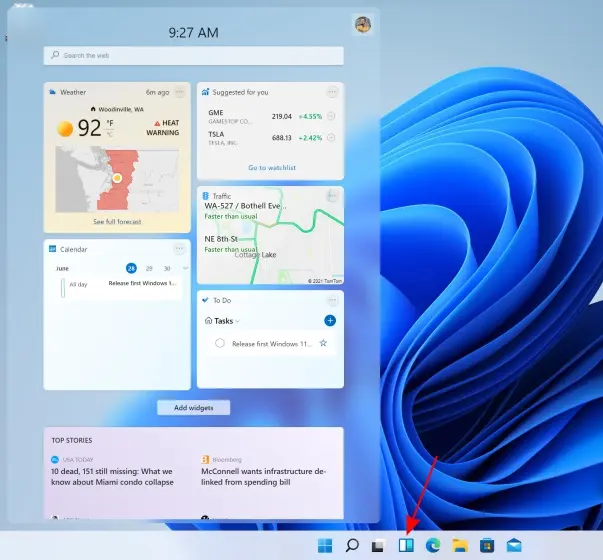Open Traffic widget options menu
The height and width of the screenshot is (560, 603).
point(332,196)
